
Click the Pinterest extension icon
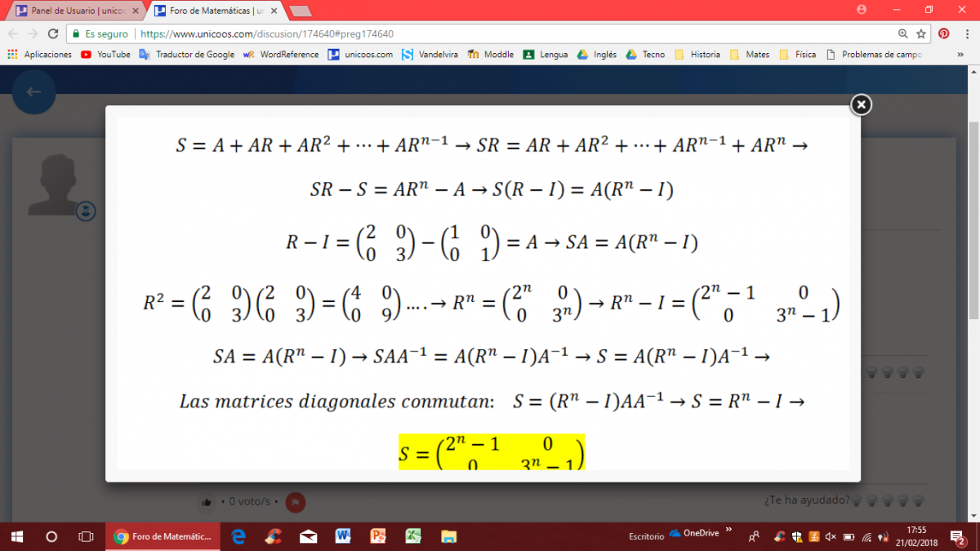(944, 33)
